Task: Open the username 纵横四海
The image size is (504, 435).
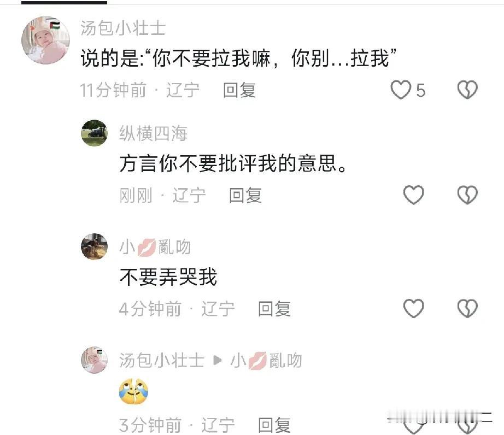Action: (x=153, y=133)
